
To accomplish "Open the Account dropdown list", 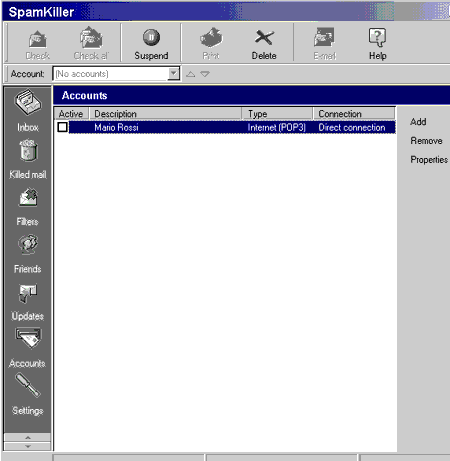I will tap(173, 73).
